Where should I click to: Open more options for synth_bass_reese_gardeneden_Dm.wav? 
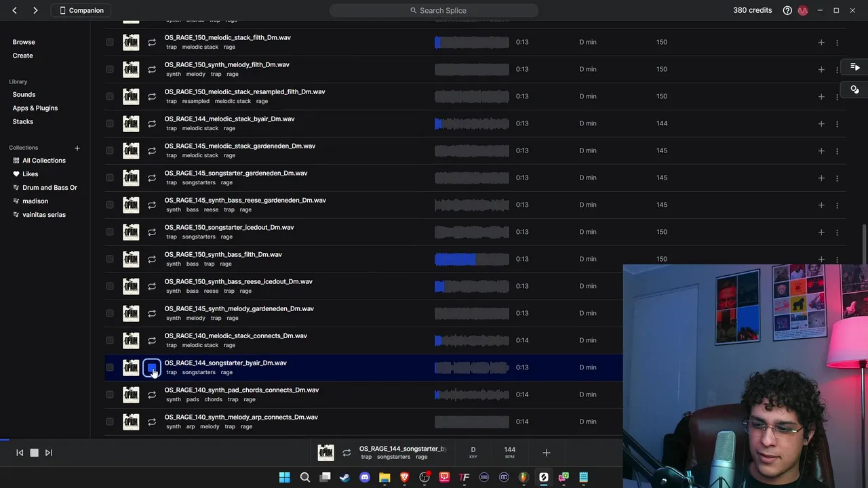tap(837, 205)
